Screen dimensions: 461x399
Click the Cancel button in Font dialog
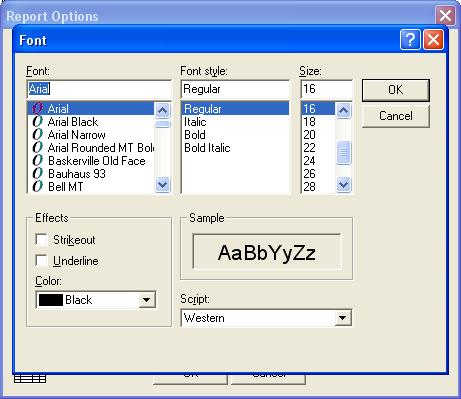(396, 116)
